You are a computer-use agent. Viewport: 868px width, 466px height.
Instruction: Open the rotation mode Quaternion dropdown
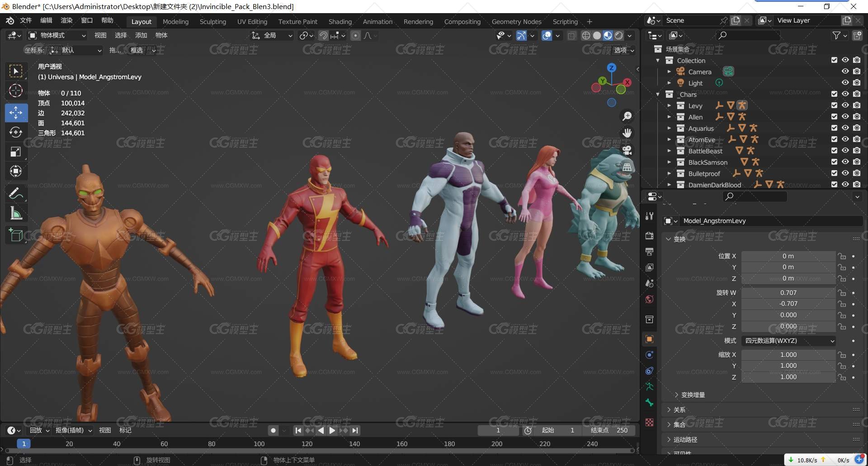(x=788, y=341)
